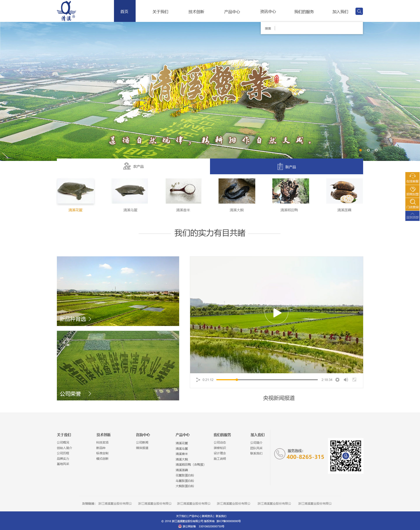Click the 清溪香米 product thumbnail
This screenshot has width=420, height=530.
point(183,191)
